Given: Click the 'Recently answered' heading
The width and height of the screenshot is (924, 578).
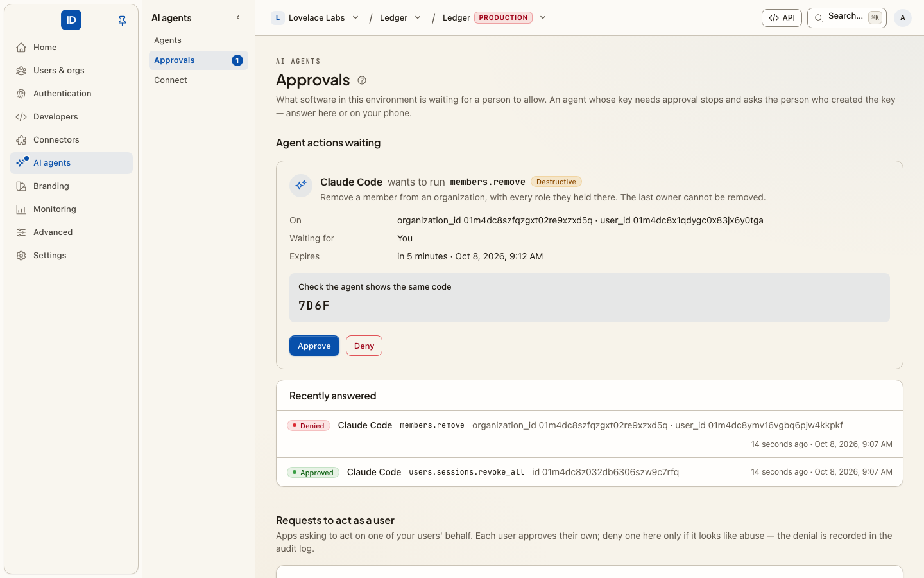Looking at the screenshot, I should pos(332,396).
